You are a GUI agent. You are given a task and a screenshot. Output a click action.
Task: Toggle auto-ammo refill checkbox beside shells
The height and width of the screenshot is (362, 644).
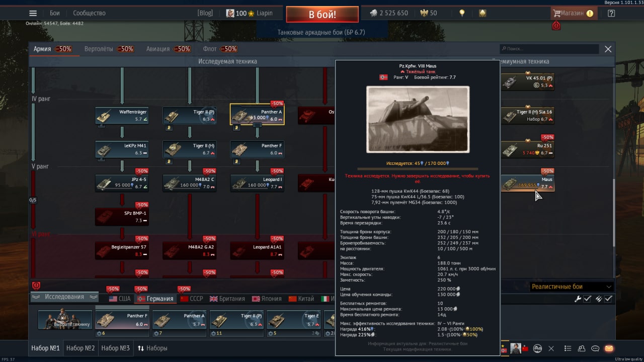pos(608,299)
